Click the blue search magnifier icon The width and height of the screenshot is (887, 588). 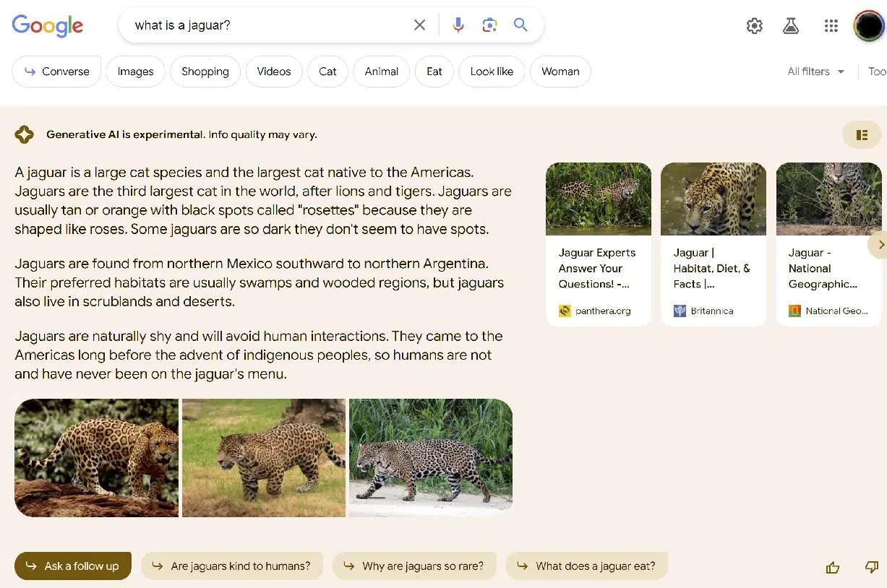pyautogui.click(x=520, y=25)
